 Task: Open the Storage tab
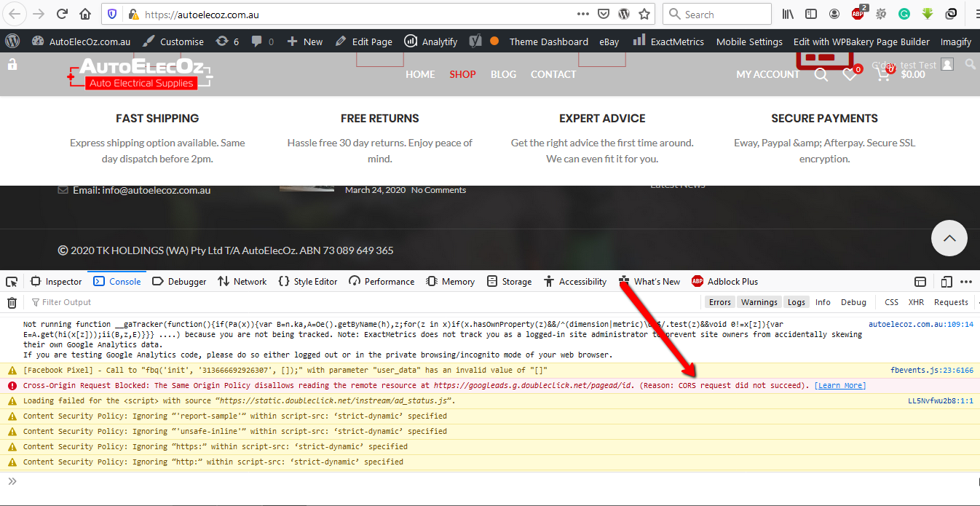[509, 282]
